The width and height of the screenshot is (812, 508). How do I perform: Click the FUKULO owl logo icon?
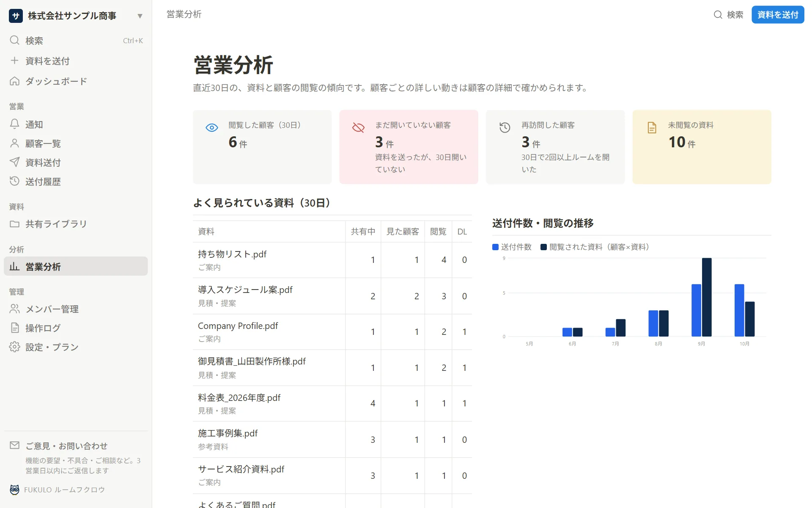click(x=14, y=489)
